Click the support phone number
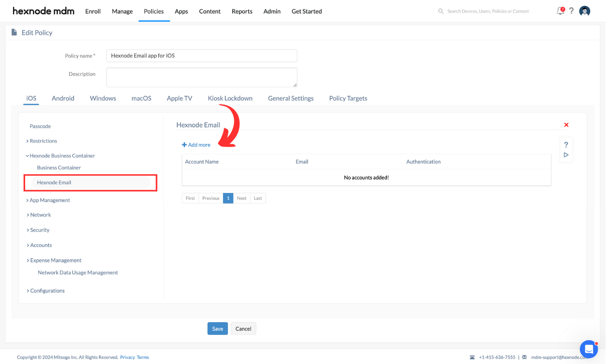 point(497,357)
